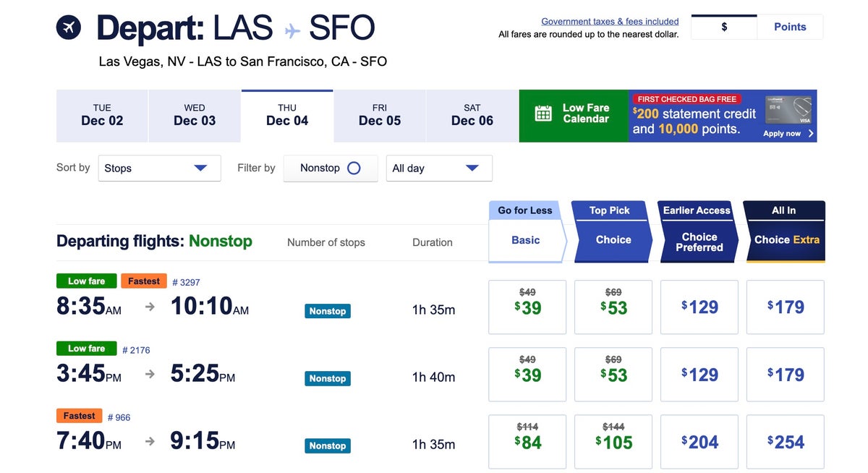
Task: Choose the Wed Dec 03 date tab
Action: coord(195,116)
